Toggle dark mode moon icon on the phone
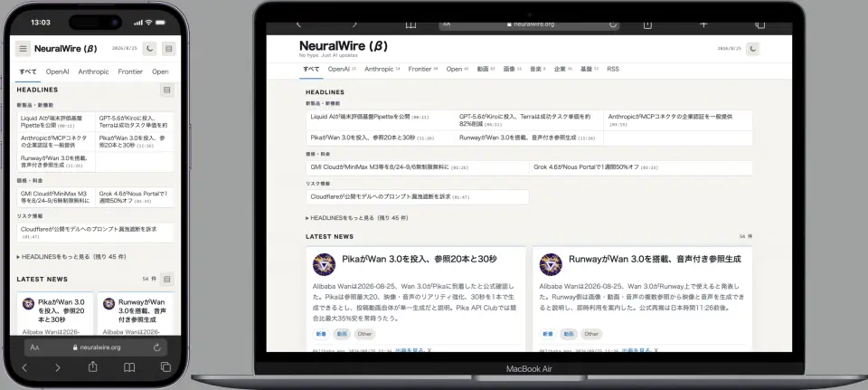Screen dimensions: 868x390 tap(149, 49)
